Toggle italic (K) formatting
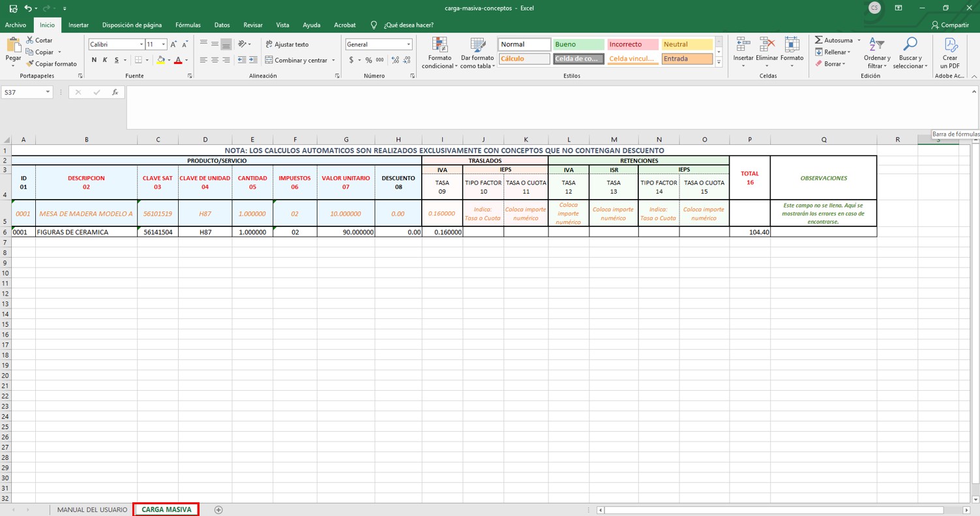980x516 pixels. click(x=105, y=60)
